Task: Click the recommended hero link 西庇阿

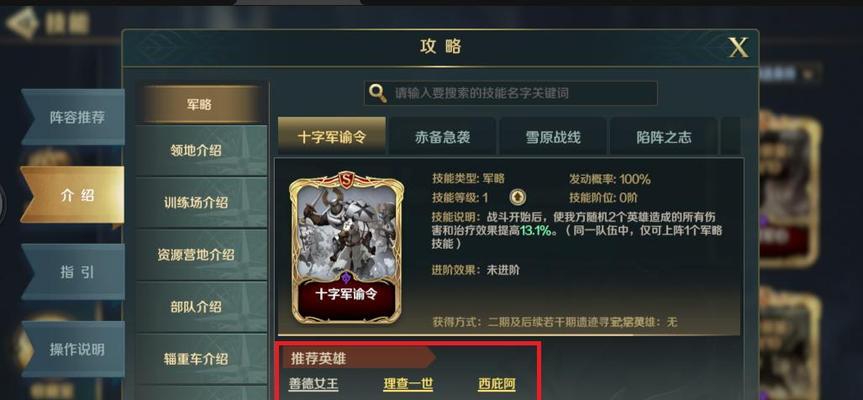Action: [x=497, y=384]
